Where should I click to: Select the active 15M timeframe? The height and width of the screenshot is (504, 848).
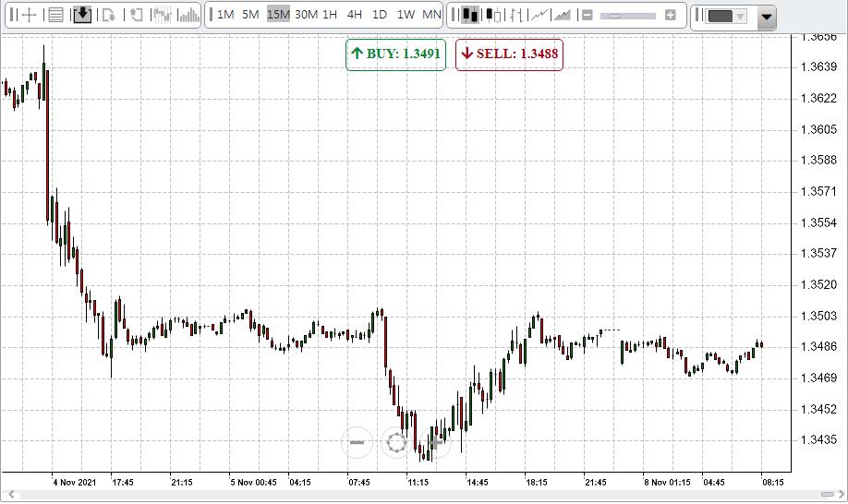click(279, 15)
